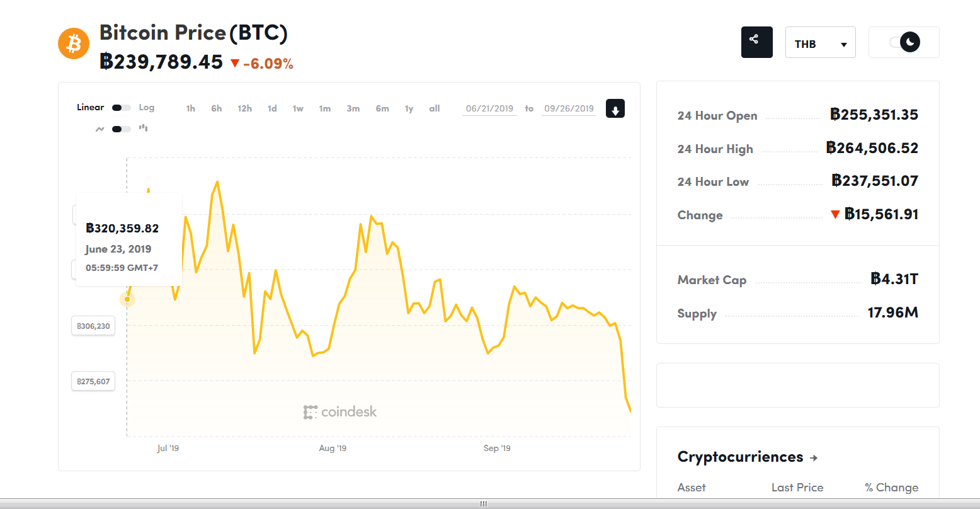Download chart data with the arrow icon

615,108
